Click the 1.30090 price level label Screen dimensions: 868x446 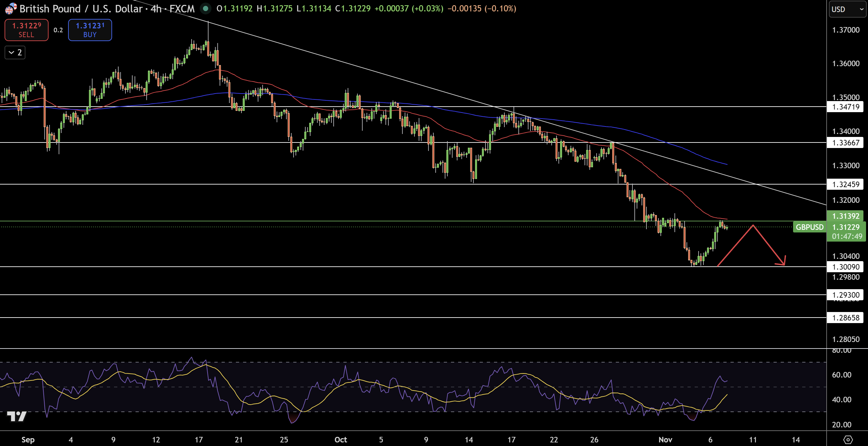846,267
